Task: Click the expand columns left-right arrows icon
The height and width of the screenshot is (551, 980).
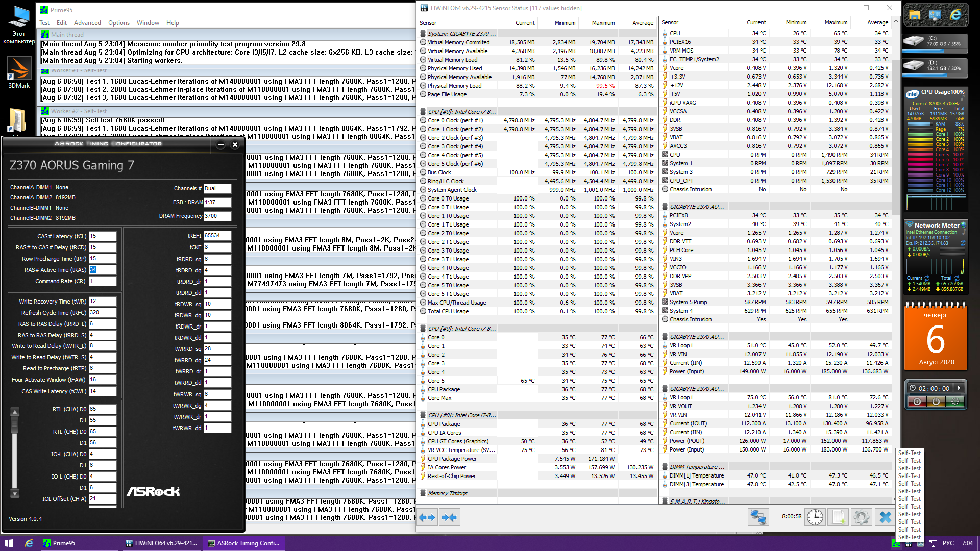Action: point(427,517)
